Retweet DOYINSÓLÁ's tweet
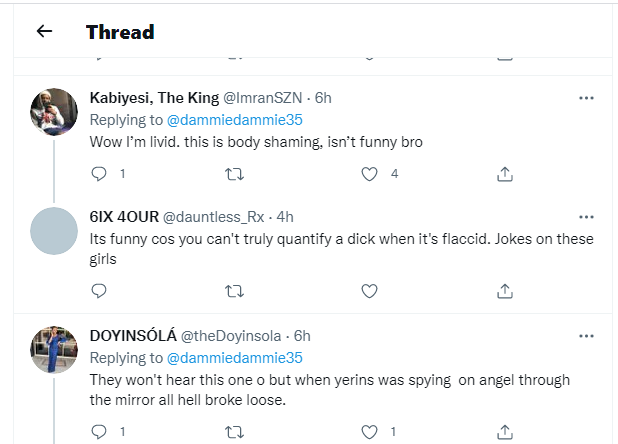This screenshot has height=444, width=618. 234,432
